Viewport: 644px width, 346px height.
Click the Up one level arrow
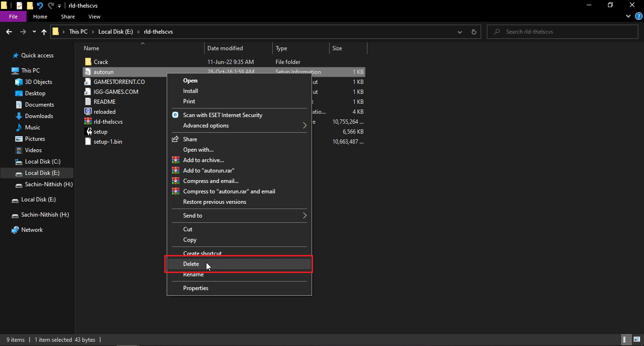click(x=44, y=32)
